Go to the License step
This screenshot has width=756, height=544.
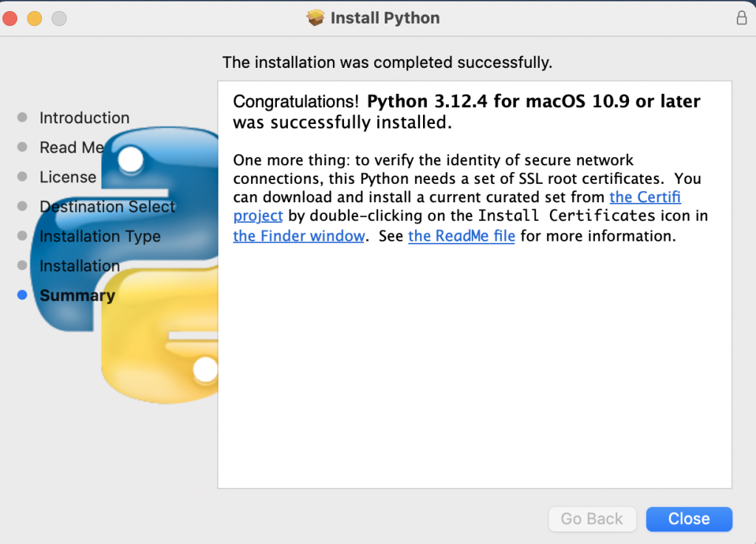pyautogui.click(x=68, y=177)
